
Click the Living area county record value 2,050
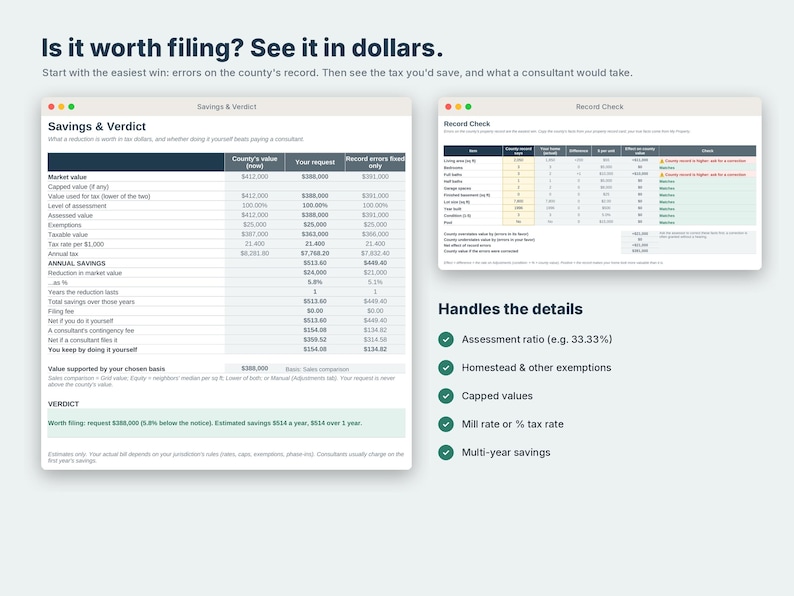[519, 161]
